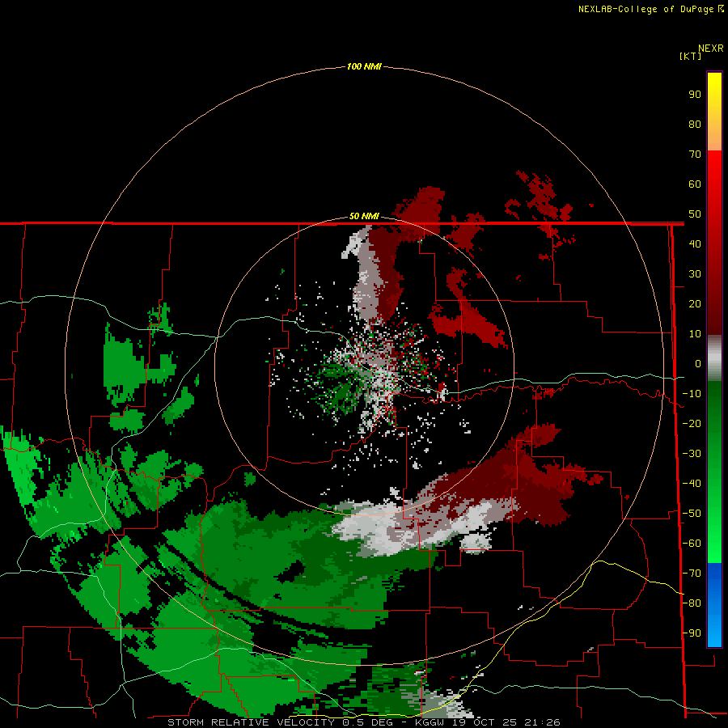Viewport: 728px width, 728px height.
Task: Click the -60 value on velocity scale
Action: coord(692,544)
